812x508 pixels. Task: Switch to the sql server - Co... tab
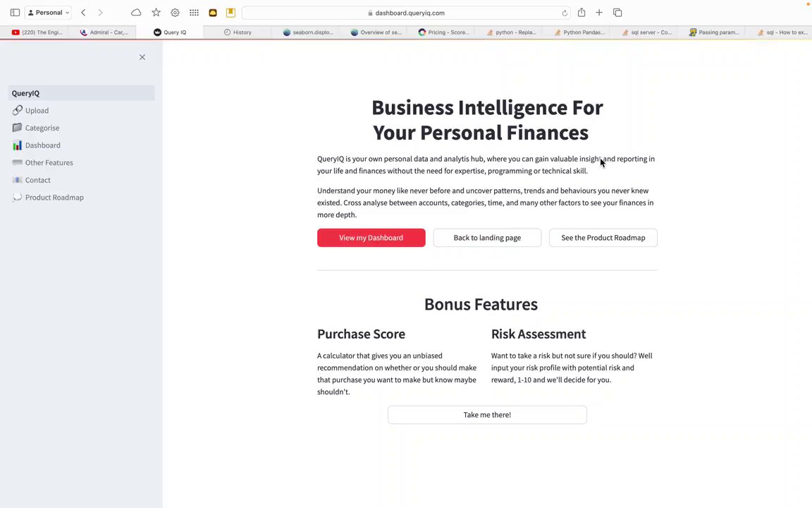coord(647,32)
